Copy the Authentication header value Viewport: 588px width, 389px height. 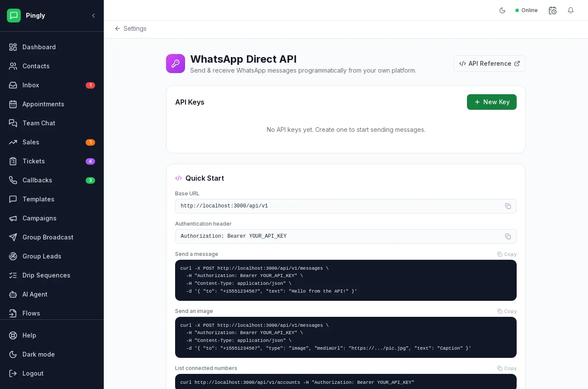coord(508,236)
